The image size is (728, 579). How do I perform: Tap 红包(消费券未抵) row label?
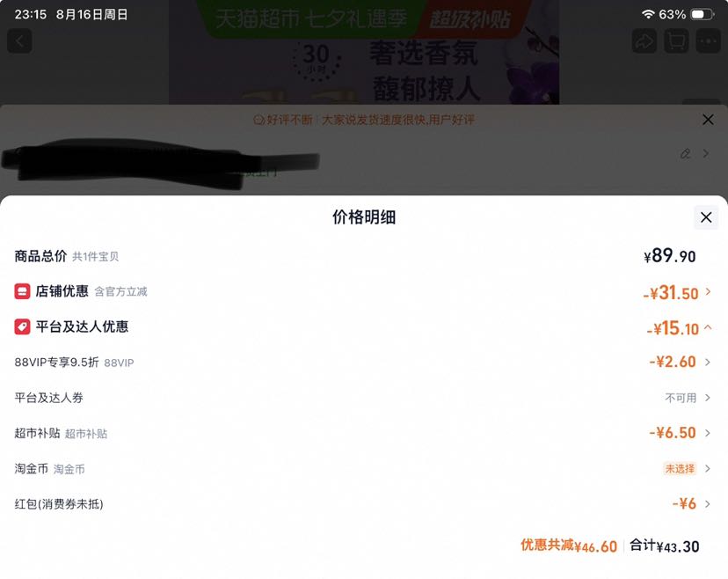point(59,503)
